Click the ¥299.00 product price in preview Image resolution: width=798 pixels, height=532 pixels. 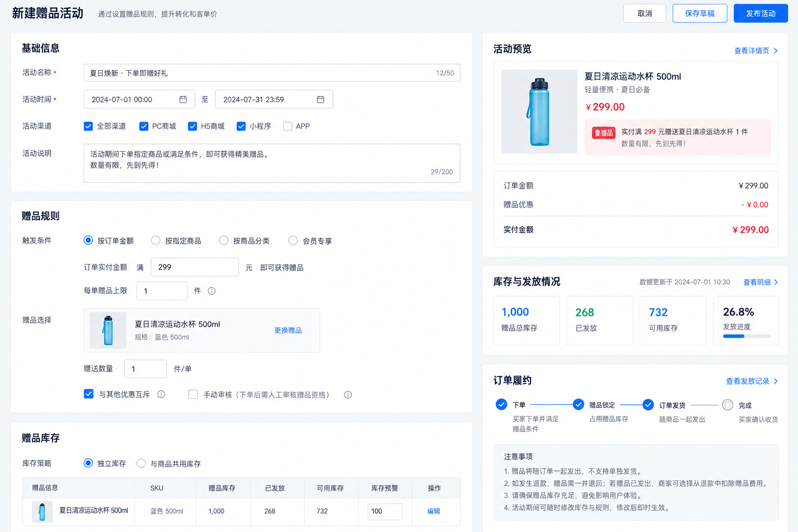click(605, 107)
